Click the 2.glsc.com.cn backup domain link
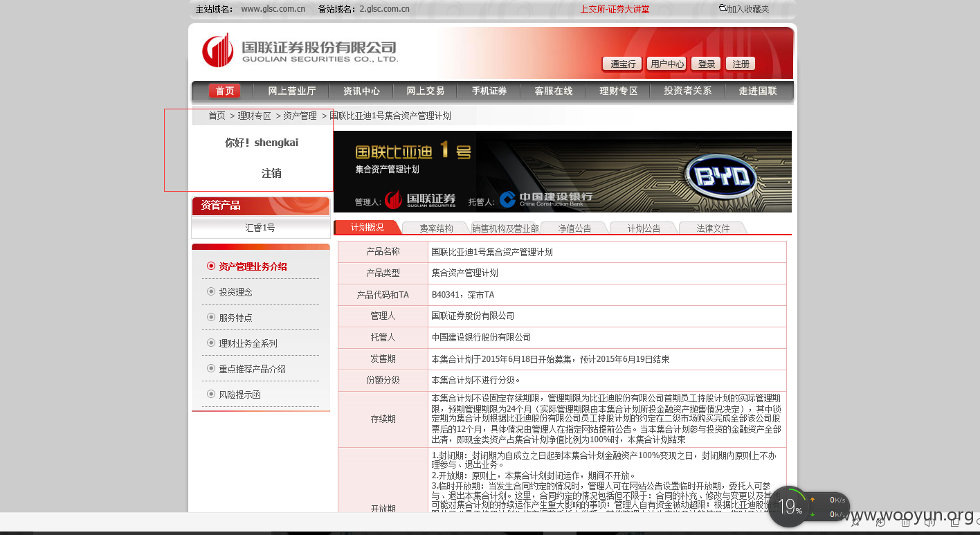This screenshot has width=980, height=535. [x=384, y=9]
